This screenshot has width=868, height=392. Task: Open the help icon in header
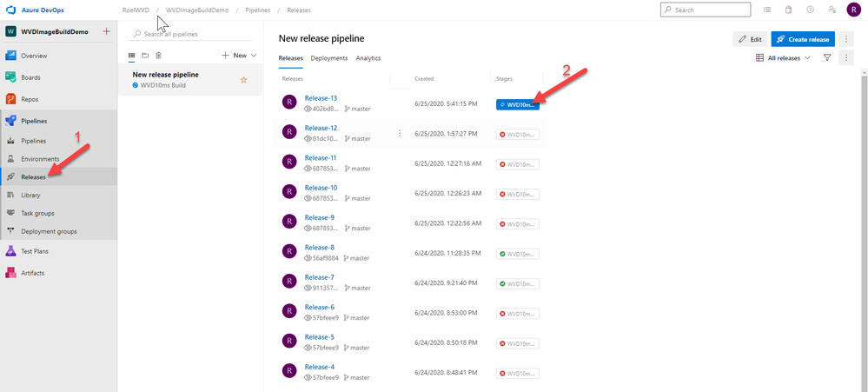pos(811,10)
